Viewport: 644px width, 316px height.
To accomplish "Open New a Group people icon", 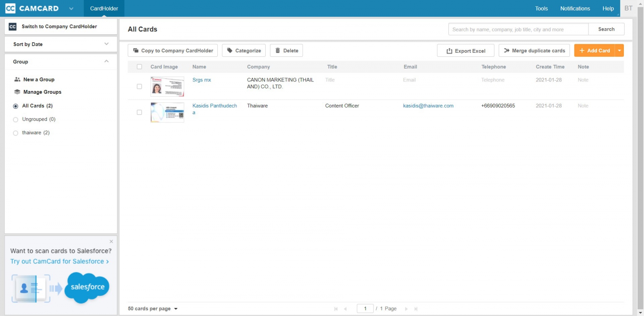I will pyautogui.click(x=17, y=80).
